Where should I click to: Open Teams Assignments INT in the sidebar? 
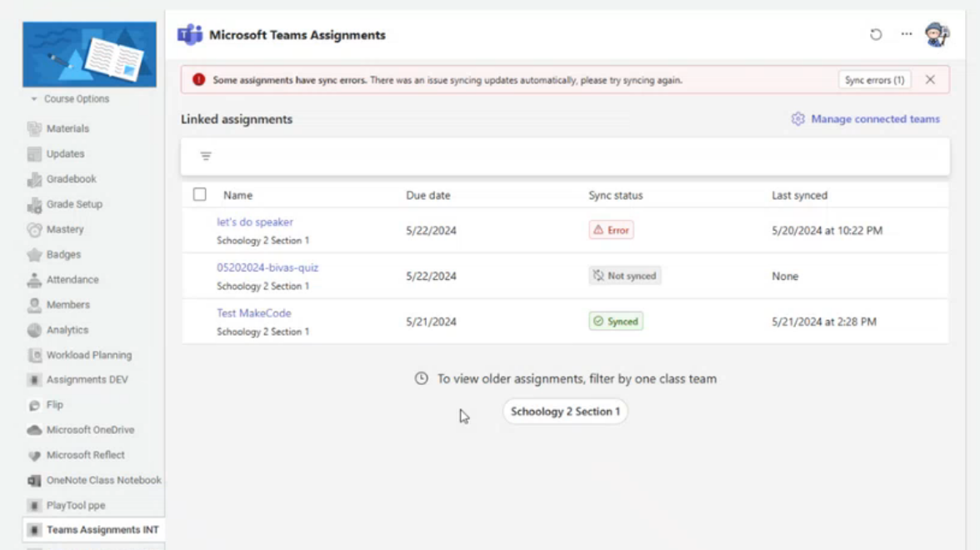pos(93,530)
